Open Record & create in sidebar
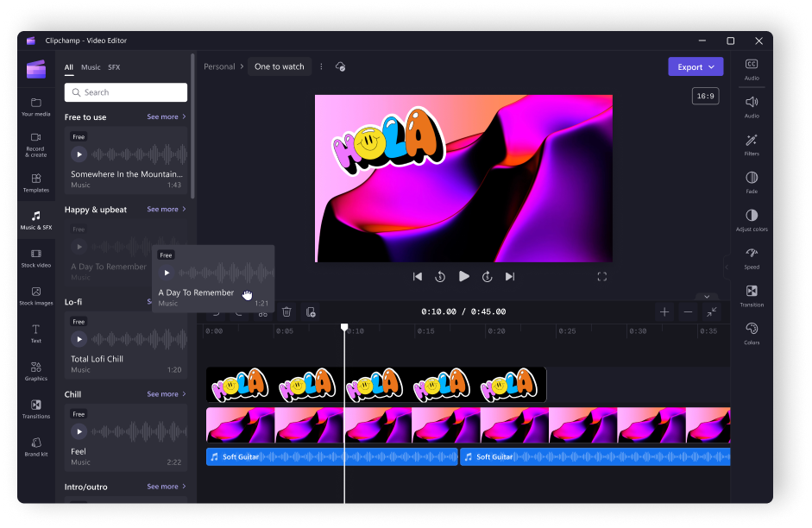Image resolution: width=812 pixels, height=528 pixels. coord(35,144)
